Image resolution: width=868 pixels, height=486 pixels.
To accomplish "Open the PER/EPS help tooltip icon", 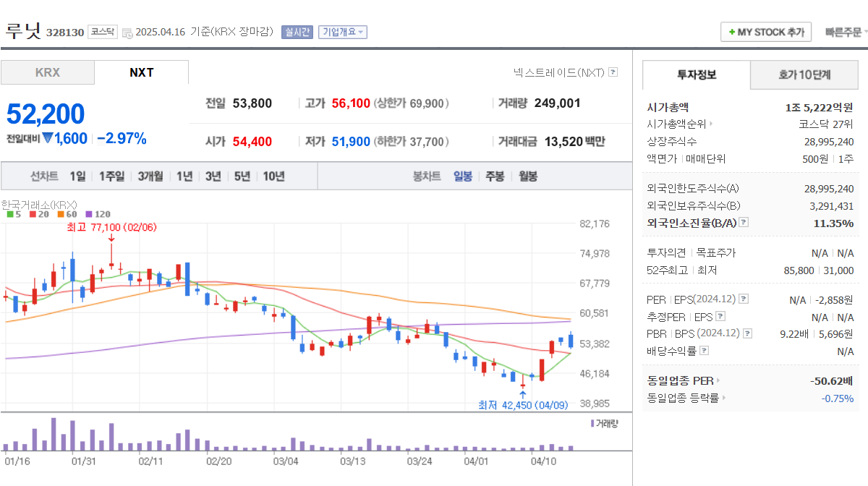I will click(x=744, y=299).
